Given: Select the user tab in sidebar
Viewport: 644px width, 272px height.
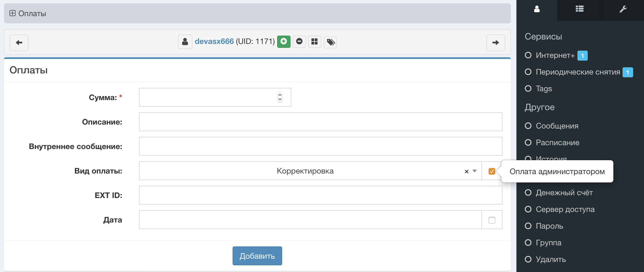Looking at the screenshot, I should point(537,9).
